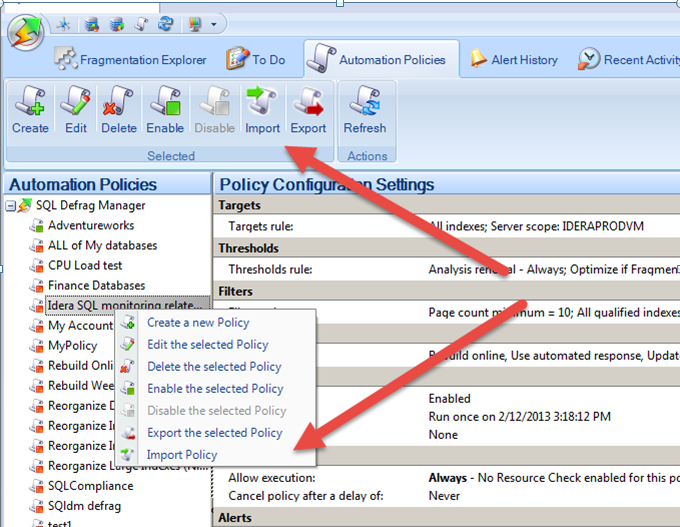
Task: Click the Delete policy ribbon button
Action: click(119, 110)
